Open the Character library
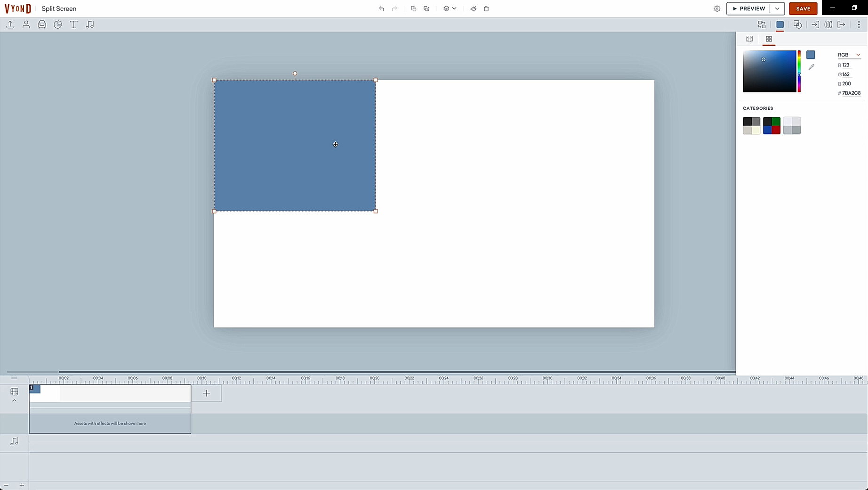 [26, 24]
